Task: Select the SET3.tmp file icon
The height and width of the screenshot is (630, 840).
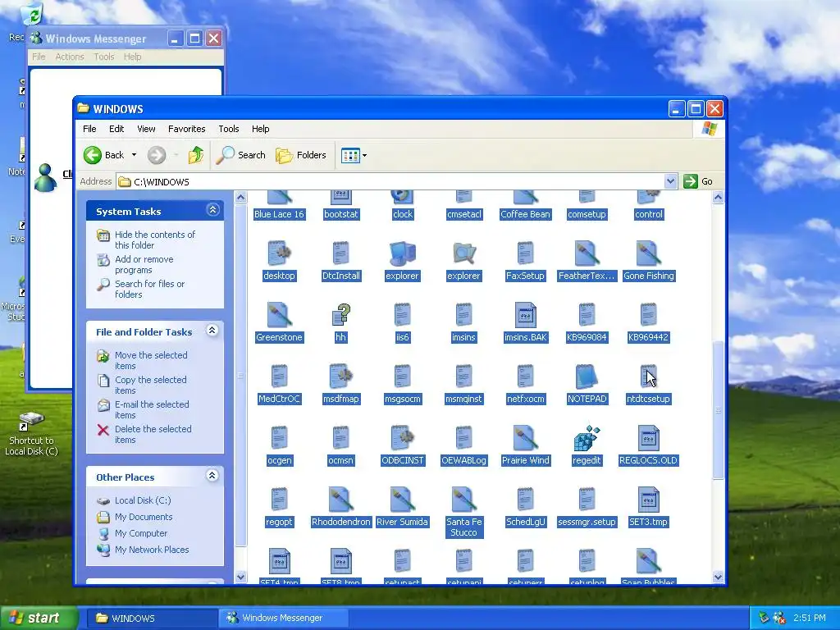Action: (648, 500)
